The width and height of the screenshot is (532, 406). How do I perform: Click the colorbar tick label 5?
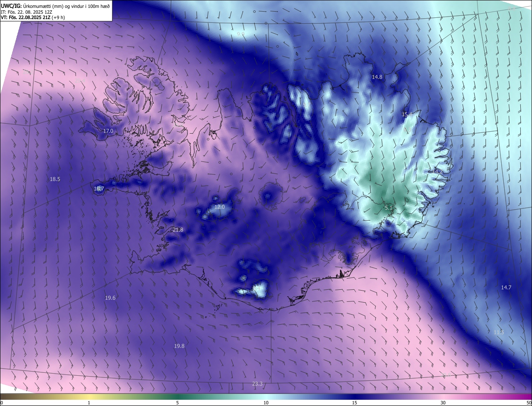(x=177, y=403)
